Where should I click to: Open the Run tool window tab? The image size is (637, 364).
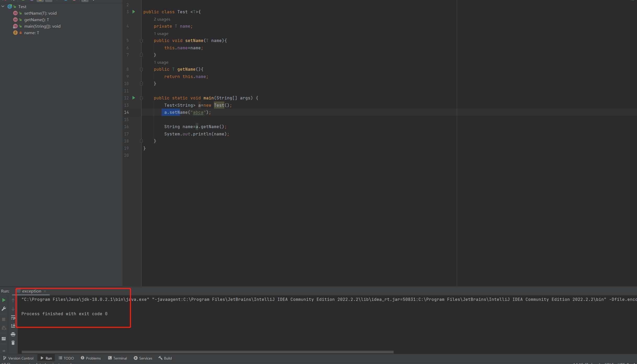[46, 358]
